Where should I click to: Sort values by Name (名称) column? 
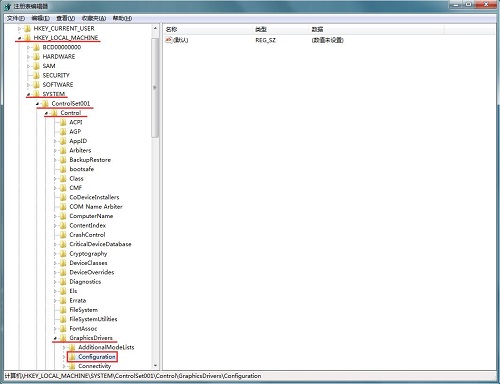tap(208, 29)
